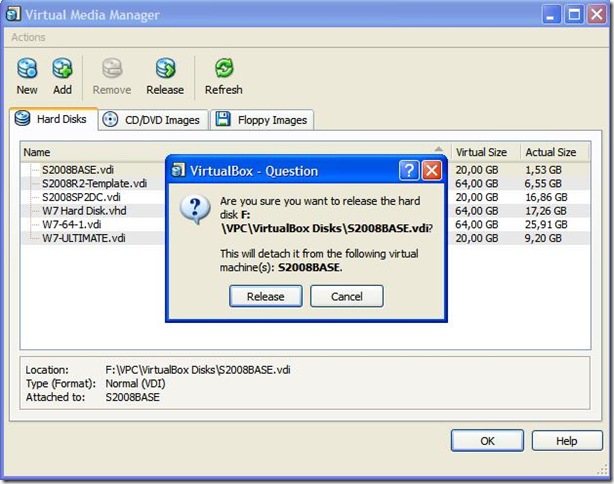This screenshot has height=484, width=614.
Task: Click the 16,86 GB actual size cell
Action: [546, 197]
